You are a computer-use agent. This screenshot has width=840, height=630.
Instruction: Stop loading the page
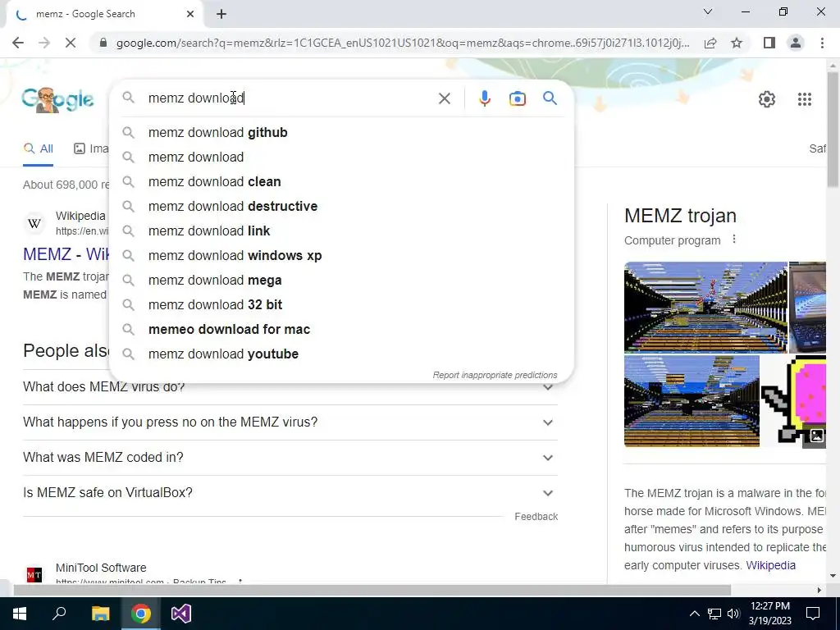71,43
